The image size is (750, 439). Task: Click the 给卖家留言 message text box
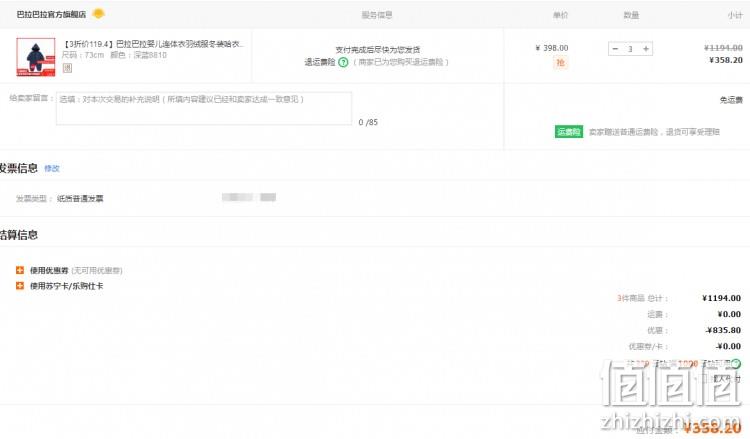[x=204, y=109]
